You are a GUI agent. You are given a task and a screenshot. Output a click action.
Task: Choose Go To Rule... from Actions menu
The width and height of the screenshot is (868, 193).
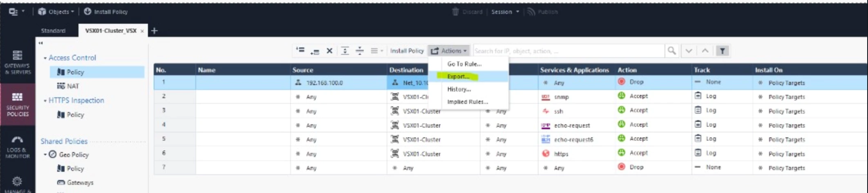(464, 64)
